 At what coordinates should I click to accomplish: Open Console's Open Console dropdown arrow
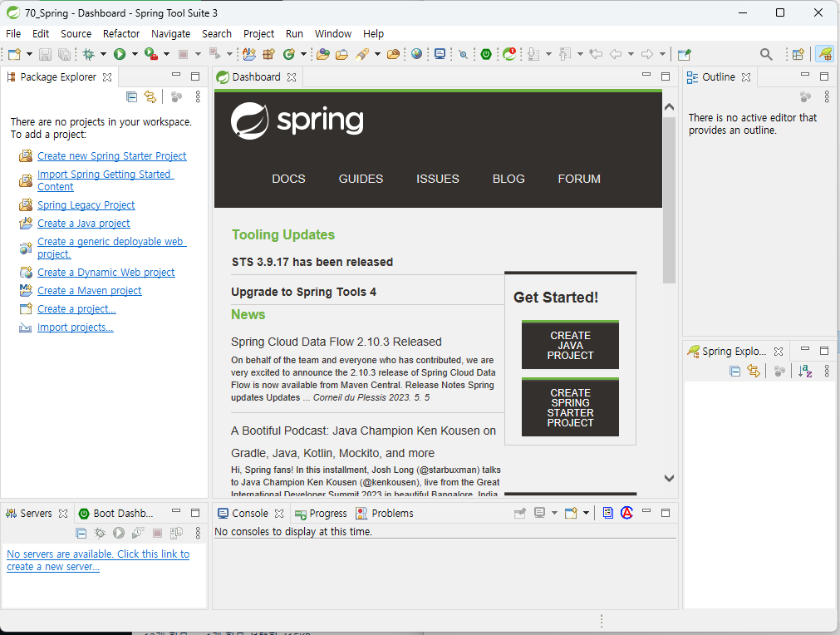(x=586, y=513)
